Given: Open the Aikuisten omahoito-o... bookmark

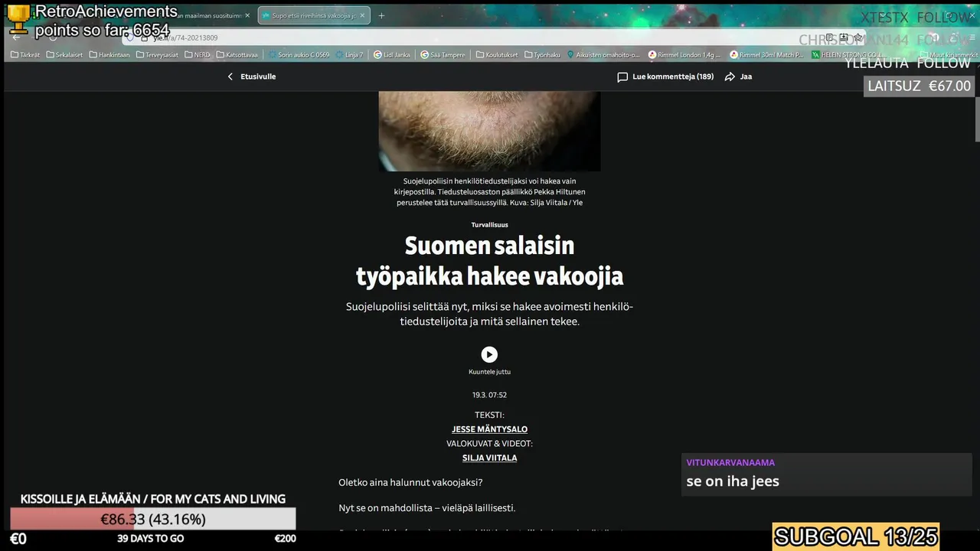Looking at the screenshot, I should [x=603, y=55].
